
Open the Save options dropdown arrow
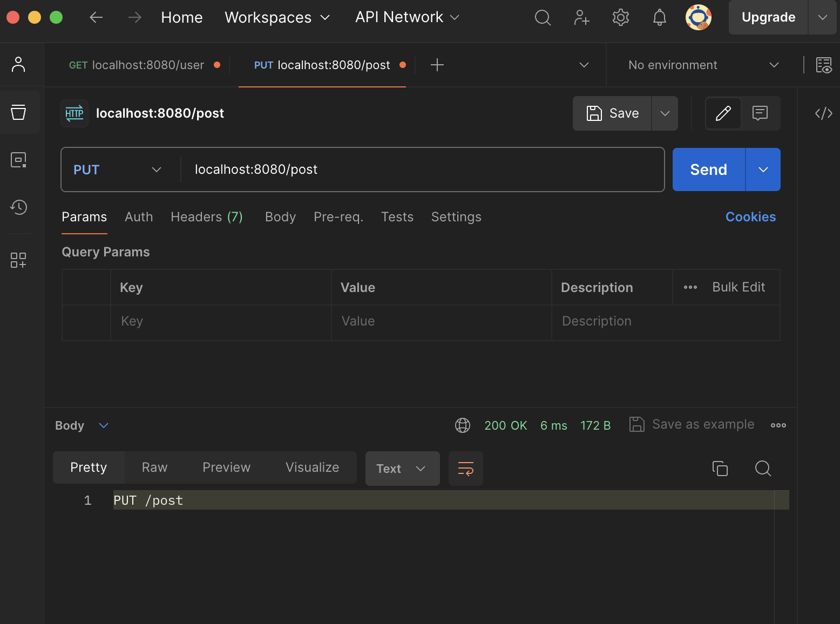665,113
